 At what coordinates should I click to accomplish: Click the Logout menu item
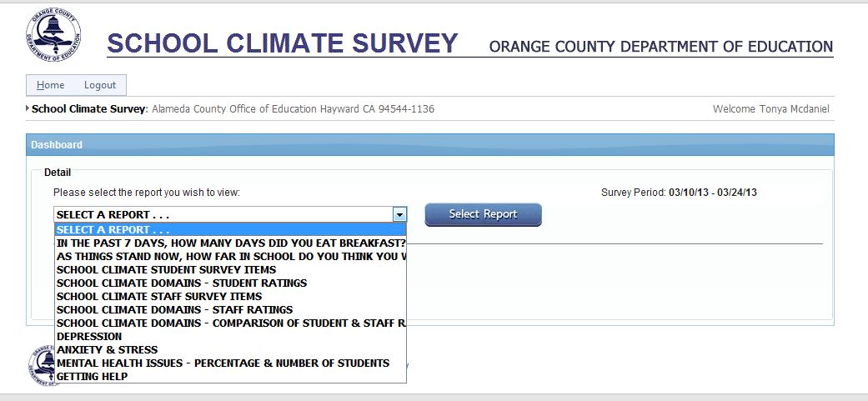[100, 85]
